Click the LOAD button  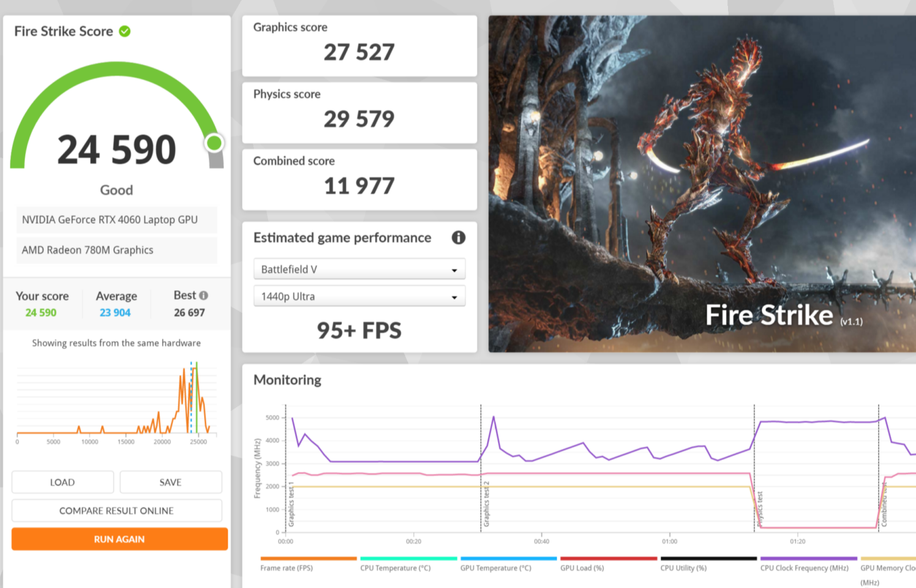(x=62, y=482)
